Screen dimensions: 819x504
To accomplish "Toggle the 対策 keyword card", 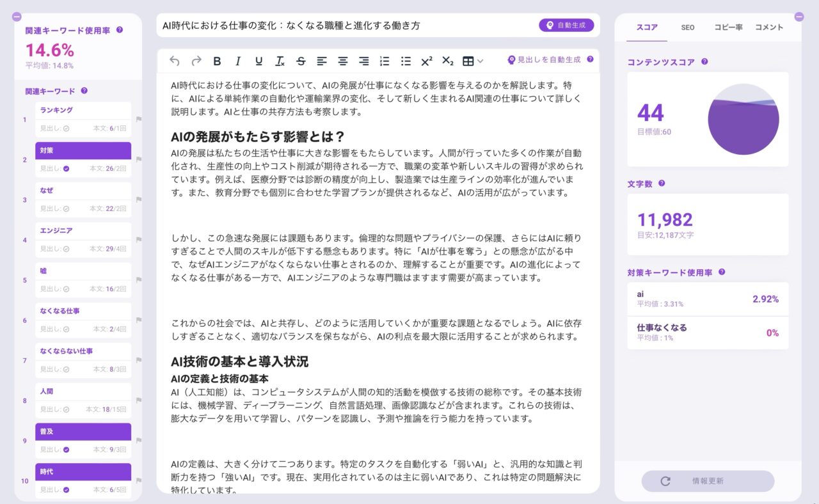I will click(x=83, y=150).
